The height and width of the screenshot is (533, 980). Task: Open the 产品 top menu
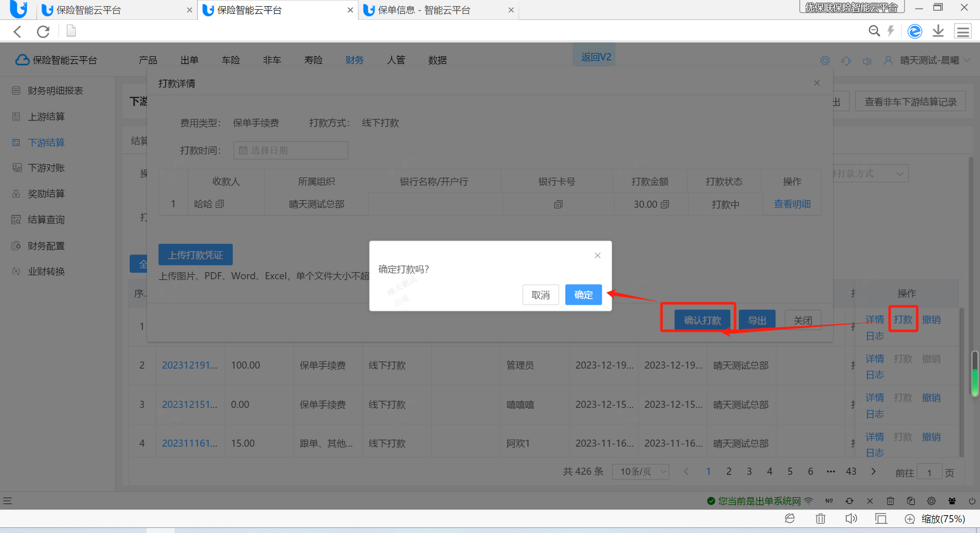(x=148, y=60)
